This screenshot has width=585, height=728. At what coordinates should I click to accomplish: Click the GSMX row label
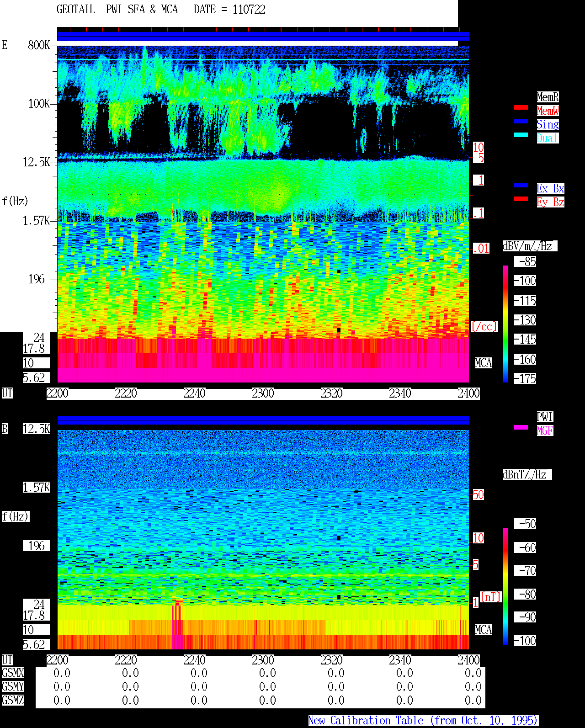[x=13, y=673]
